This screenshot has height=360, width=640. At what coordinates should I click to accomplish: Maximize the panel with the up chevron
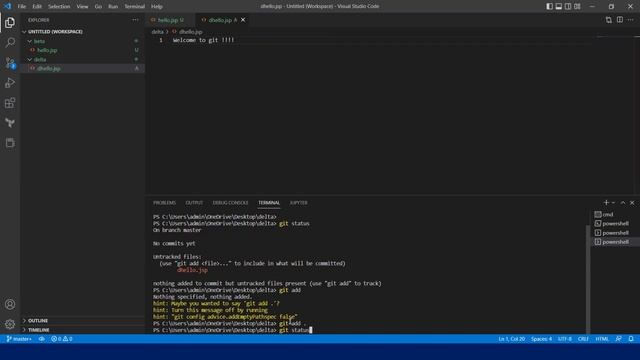623,202
